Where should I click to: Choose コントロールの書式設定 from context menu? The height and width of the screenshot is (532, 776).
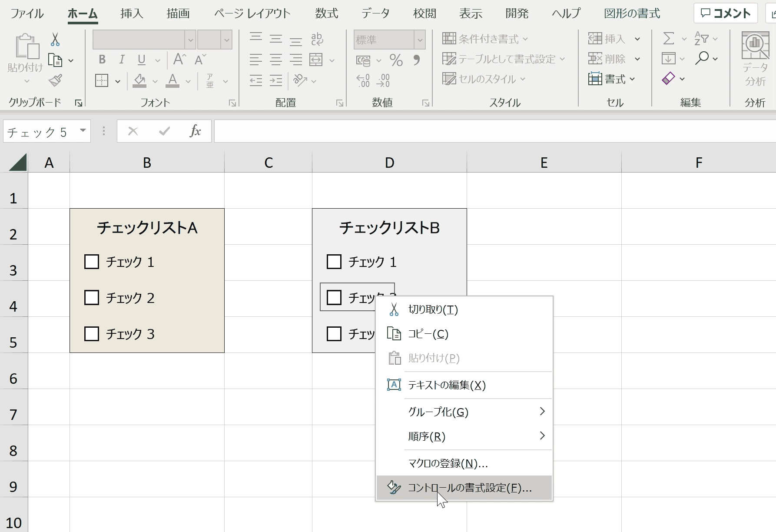[464, 488]
